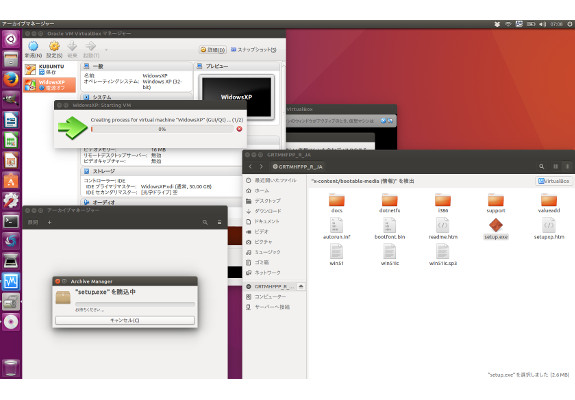
Task: Select the i386 folder
Action: (x=443, y=203)
